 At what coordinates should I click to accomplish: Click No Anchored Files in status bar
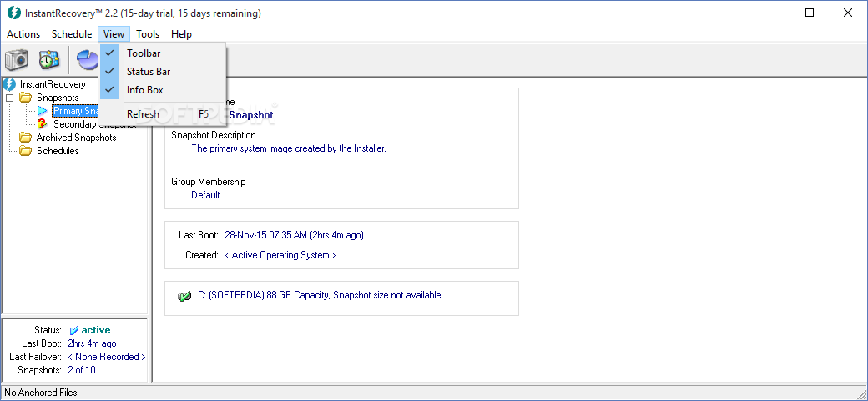(41, 393)
